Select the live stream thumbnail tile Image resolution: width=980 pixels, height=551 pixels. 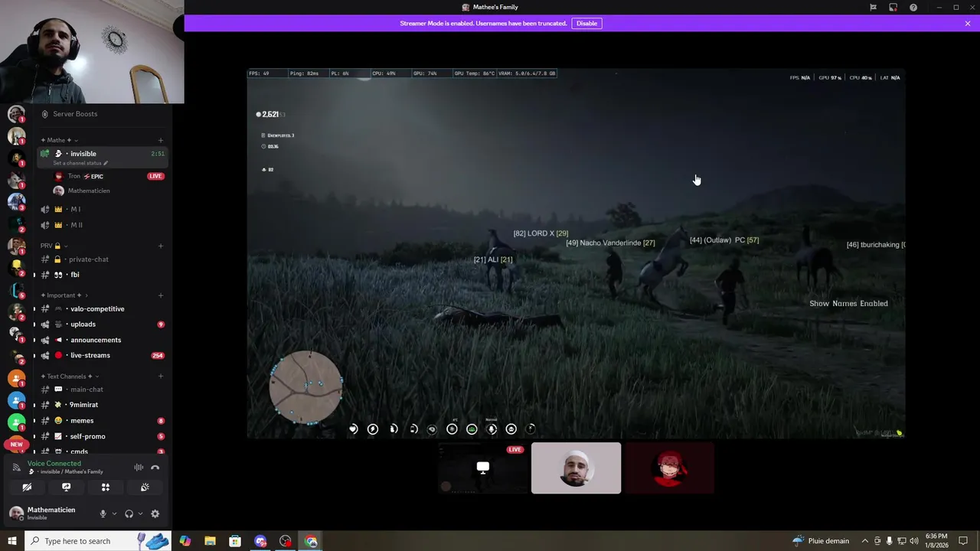click(x=483, y=468)
